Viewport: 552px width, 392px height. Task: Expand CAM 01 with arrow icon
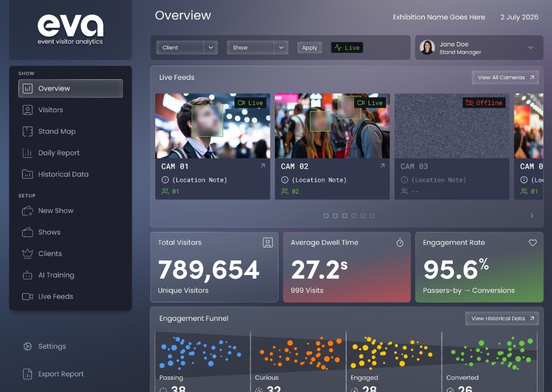click(x=263, y=166)
